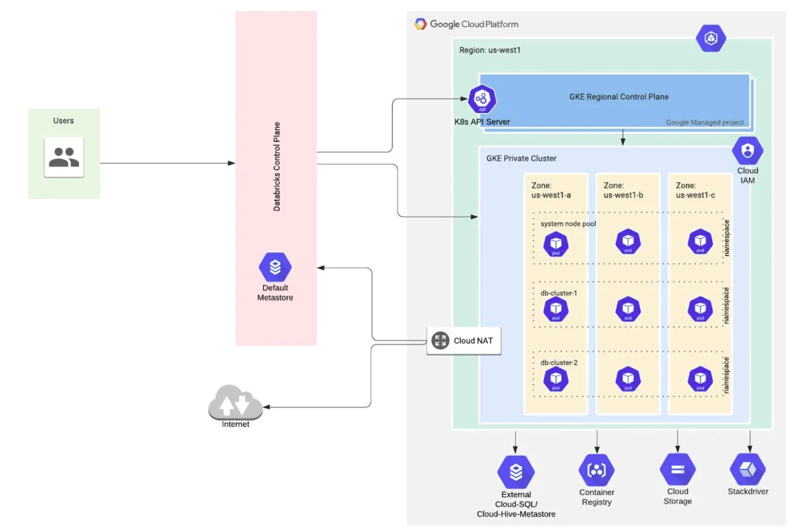Click the GKE Regional Control Plane label

[x=618, y=96]
